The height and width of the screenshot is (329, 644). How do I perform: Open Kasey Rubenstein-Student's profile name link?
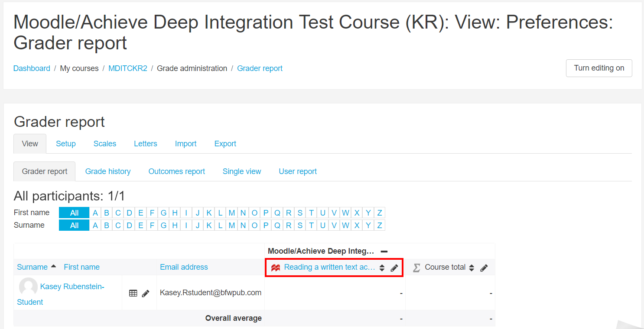coord(61,294)
